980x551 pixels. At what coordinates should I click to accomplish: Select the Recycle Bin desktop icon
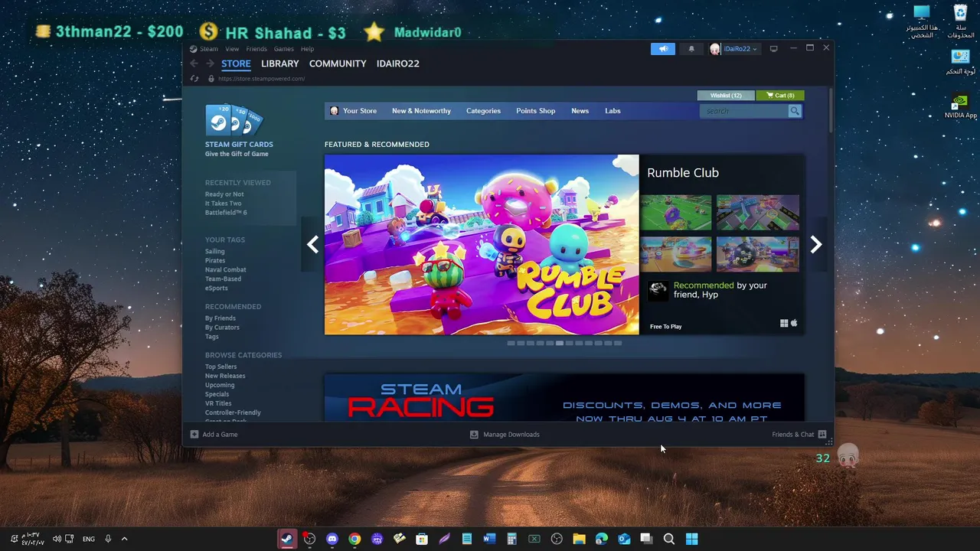pos(960,21)
